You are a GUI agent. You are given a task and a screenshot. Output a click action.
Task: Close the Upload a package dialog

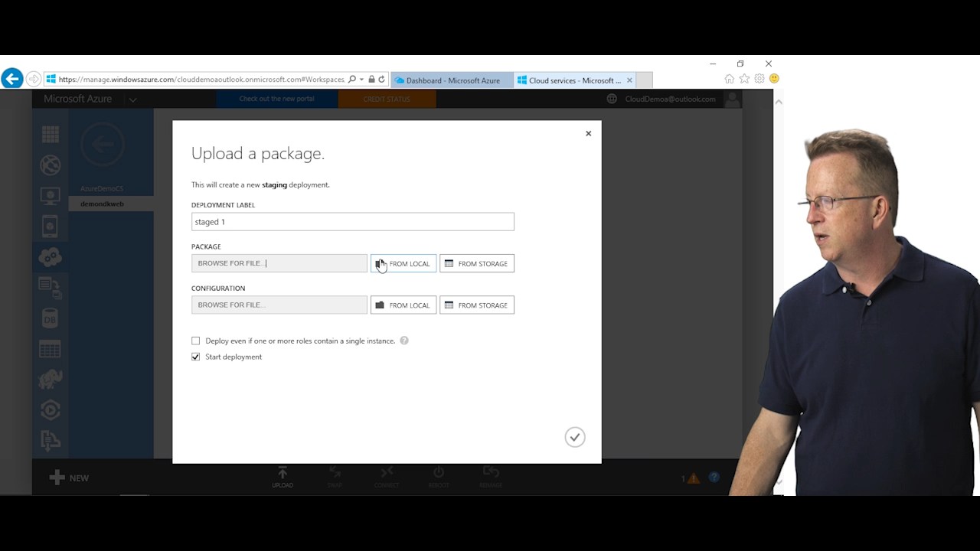coord(588,133)
